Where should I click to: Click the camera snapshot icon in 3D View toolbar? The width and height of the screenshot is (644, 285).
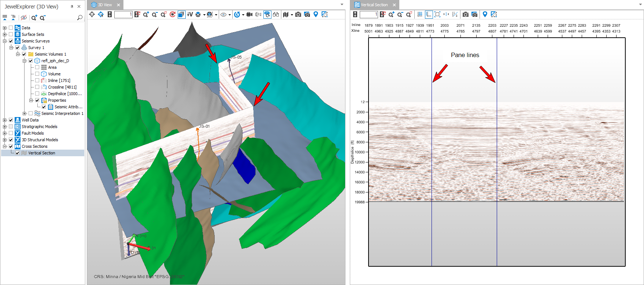298,15
